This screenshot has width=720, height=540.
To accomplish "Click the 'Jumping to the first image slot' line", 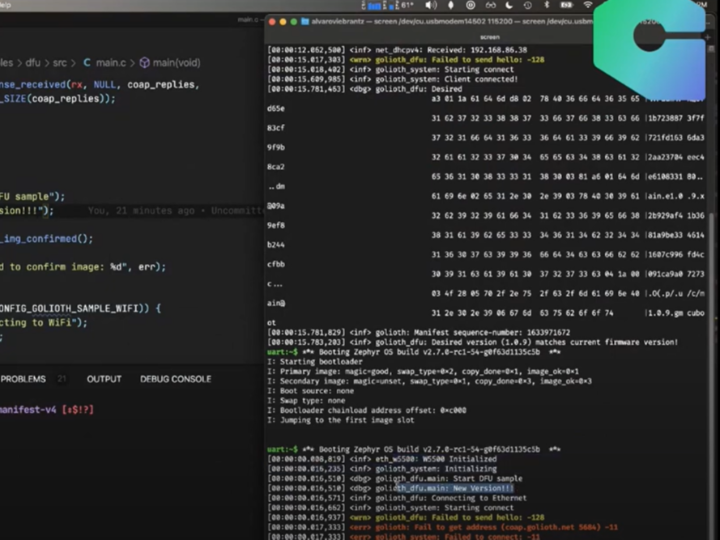I will [x=341, y=420].
